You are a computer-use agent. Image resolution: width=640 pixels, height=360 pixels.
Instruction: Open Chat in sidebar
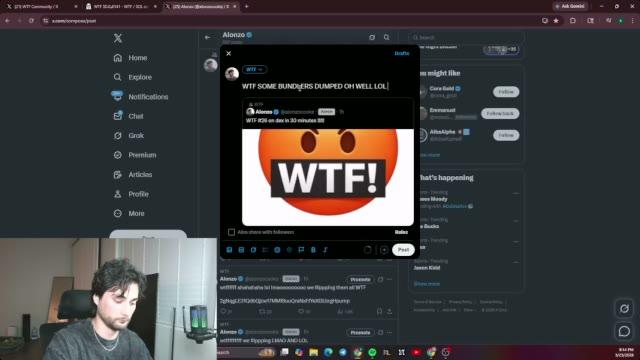point(129,116)
